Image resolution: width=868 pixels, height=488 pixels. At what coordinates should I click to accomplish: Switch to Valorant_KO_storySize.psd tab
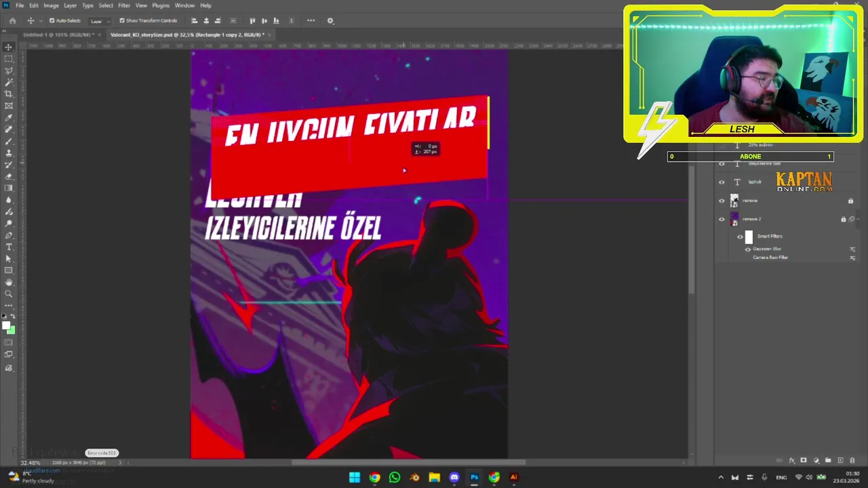point(187,35)
